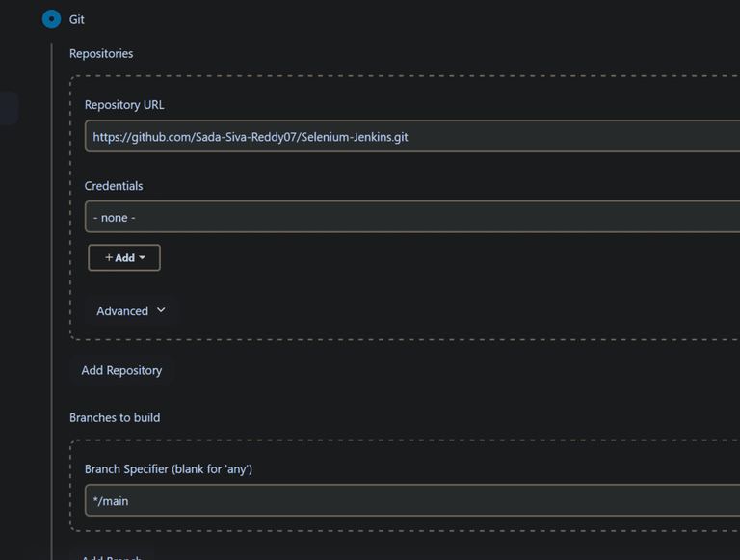
Task: Click the Git option label
Action: [x=77, y=19]
